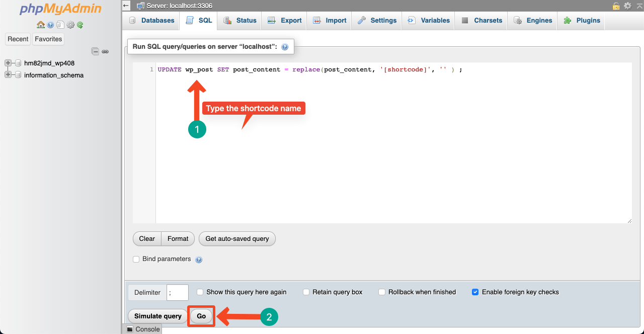Open SQL query help blue question icon
Screen dimensions: 644x334
tap(285, 47)
